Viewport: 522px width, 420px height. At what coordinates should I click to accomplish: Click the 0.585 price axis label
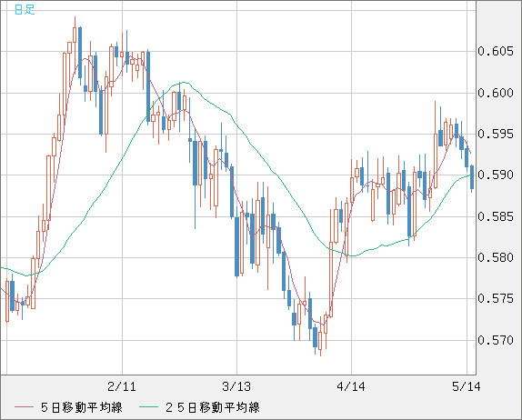pos(496,216)
